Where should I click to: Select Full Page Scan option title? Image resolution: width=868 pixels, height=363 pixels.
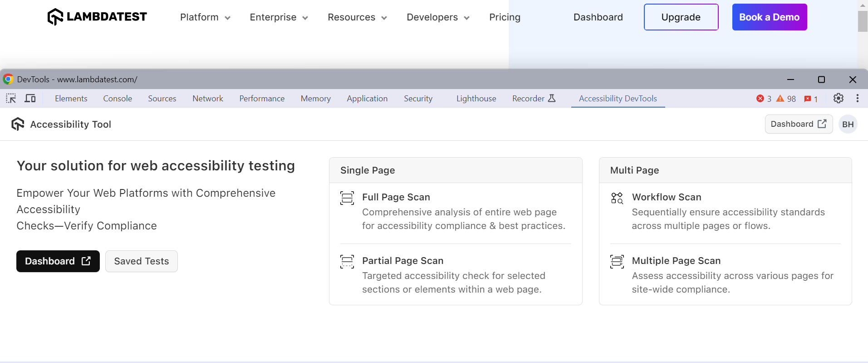click(x=396, y=197)
